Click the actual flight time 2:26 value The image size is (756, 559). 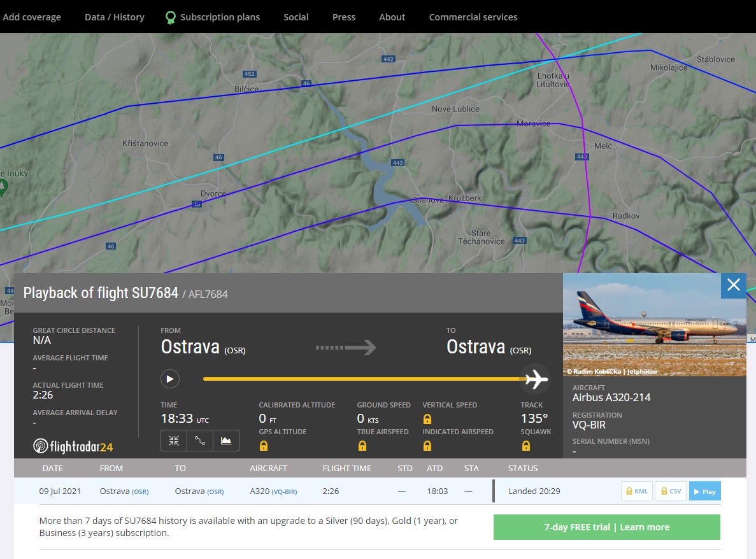point(43,395)
